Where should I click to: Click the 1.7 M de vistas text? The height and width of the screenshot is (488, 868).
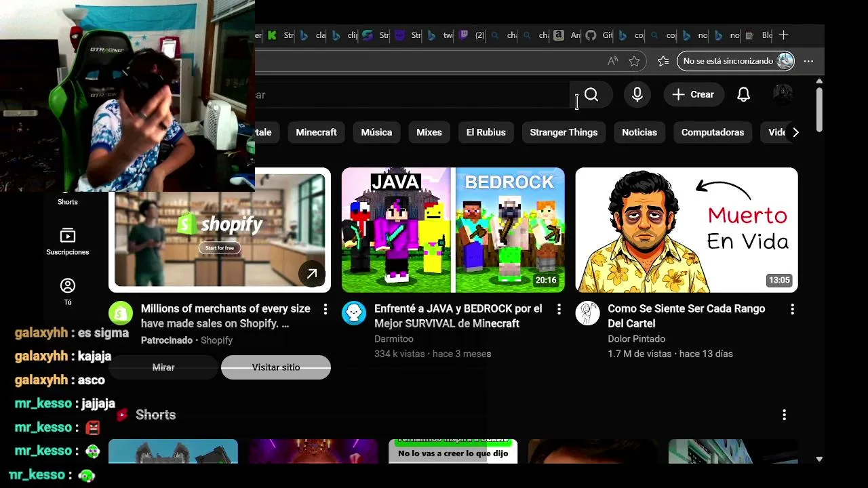639,354
